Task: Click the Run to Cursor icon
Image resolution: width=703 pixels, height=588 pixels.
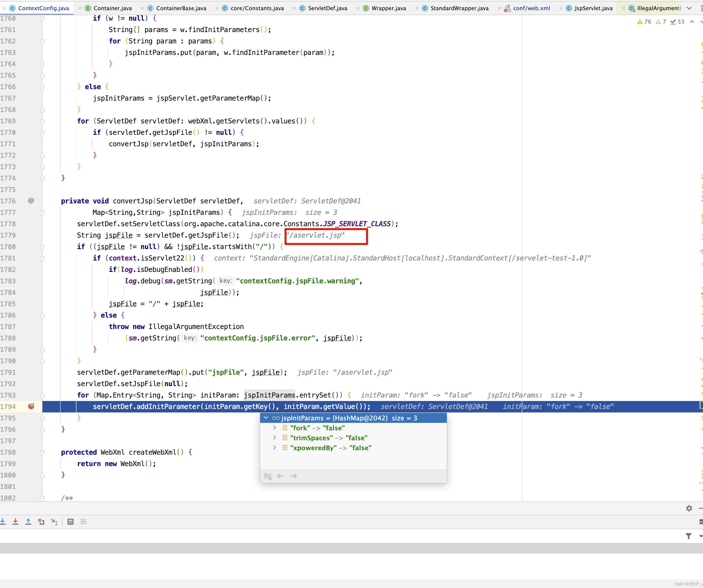Action: (x=54, y=521)
